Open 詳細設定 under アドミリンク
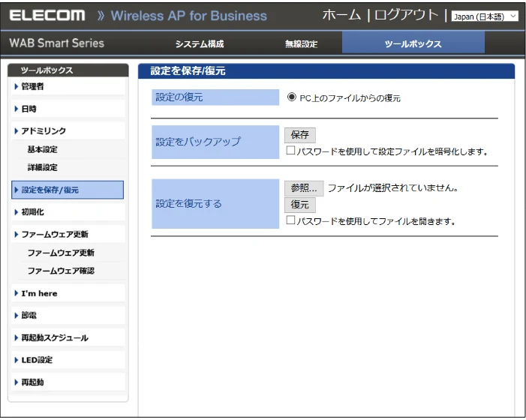 pyautogui.click(x=42, y=167)
